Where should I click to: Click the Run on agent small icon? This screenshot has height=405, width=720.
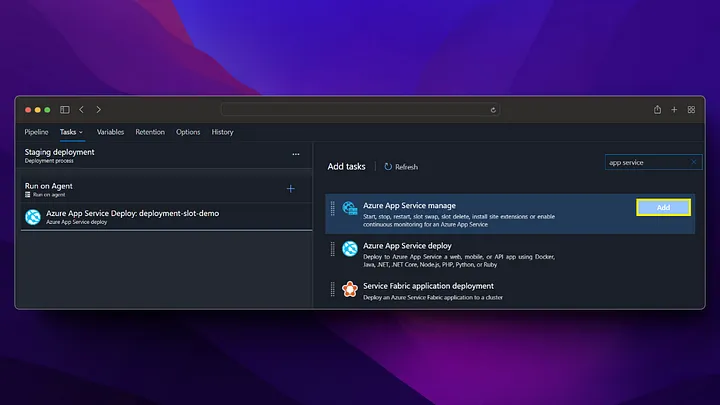(28, 195)
